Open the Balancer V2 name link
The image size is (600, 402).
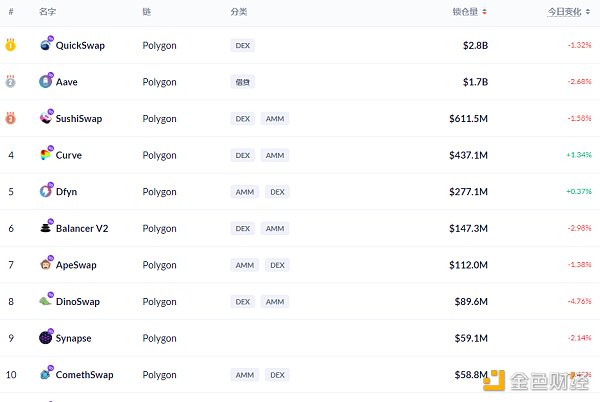point(82,228)
